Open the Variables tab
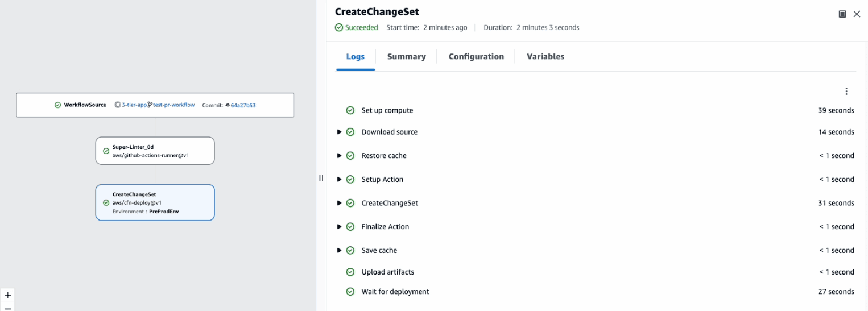Viewport: 868px width, 311px height. coord(545,57)
